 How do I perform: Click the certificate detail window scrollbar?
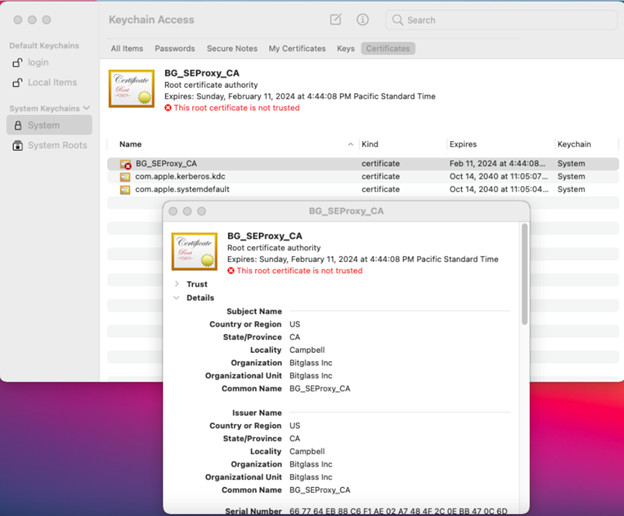tap(524, 273)
